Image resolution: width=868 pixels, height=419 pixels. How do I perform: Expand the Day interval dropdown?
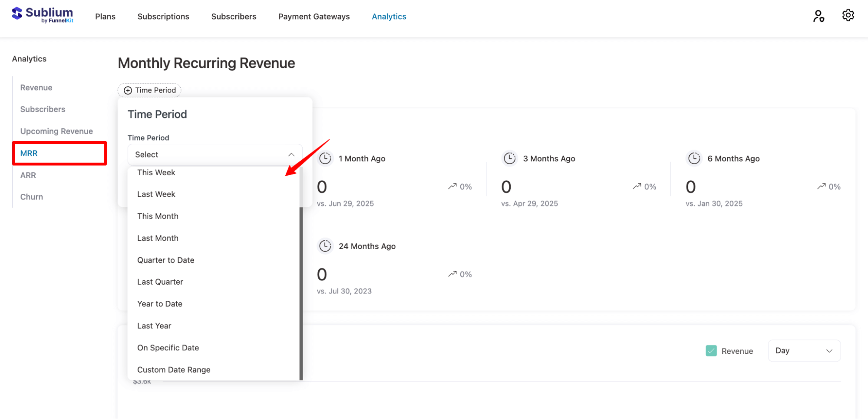[804, 351]
